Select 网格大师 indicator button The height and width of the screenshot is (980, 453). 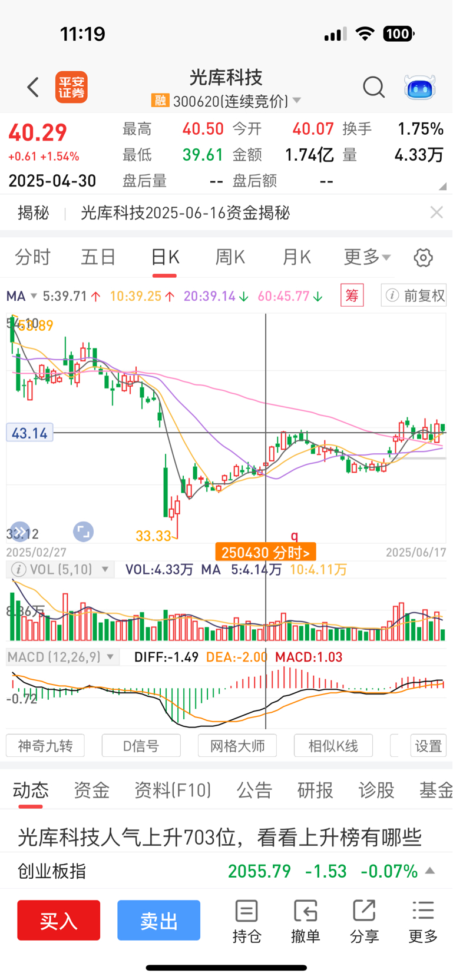(x=237, y=746)
